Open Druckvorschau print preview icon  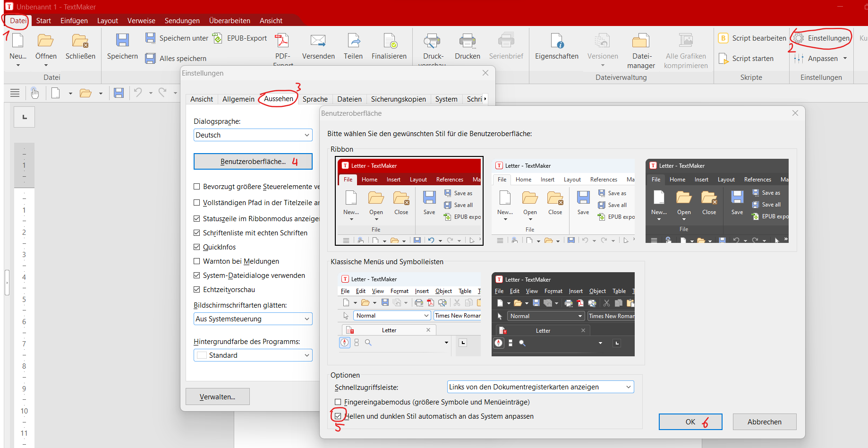pos(432,41)
